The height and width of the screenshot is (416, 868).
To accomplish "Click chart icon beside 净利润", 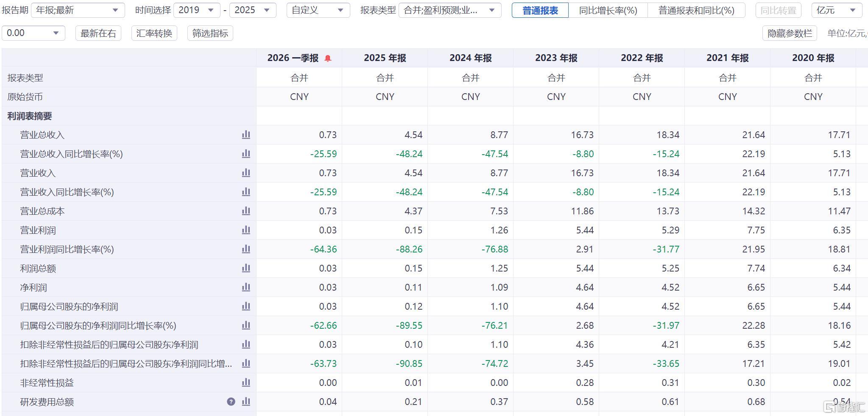I will (x=246, y=287).
